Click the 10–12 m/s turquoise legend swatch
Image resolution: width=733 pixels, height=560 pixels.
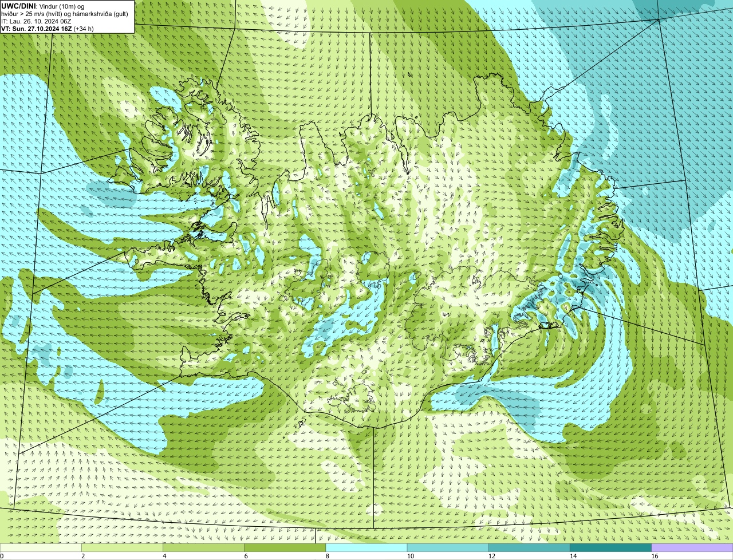coord(448,547)
